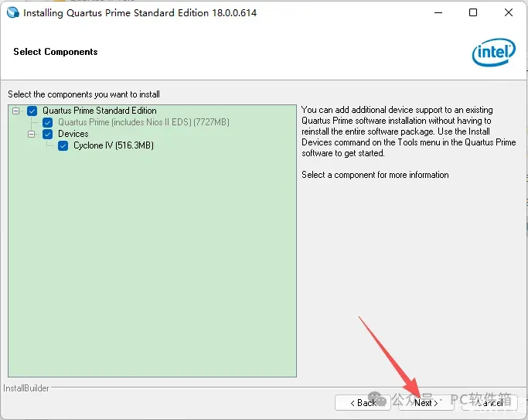Viewport: 528px width, 420px height.
Task: Click 'Select the components you want to install' text
Action: (83, 94)
